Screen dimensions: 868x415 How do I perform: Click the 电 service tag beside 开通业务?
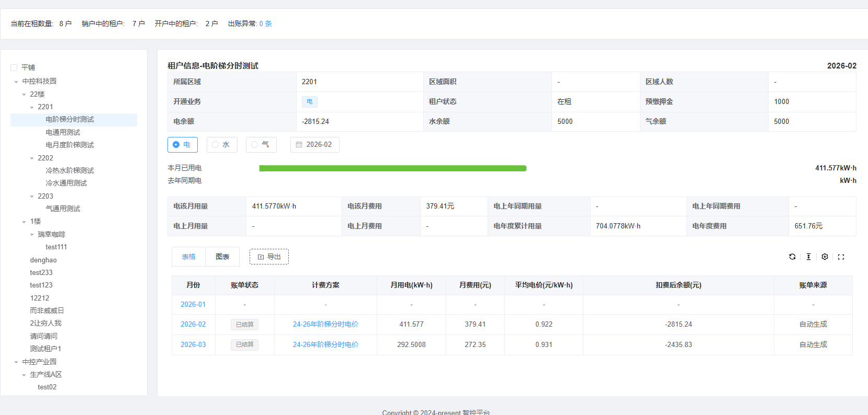[310, 102]
